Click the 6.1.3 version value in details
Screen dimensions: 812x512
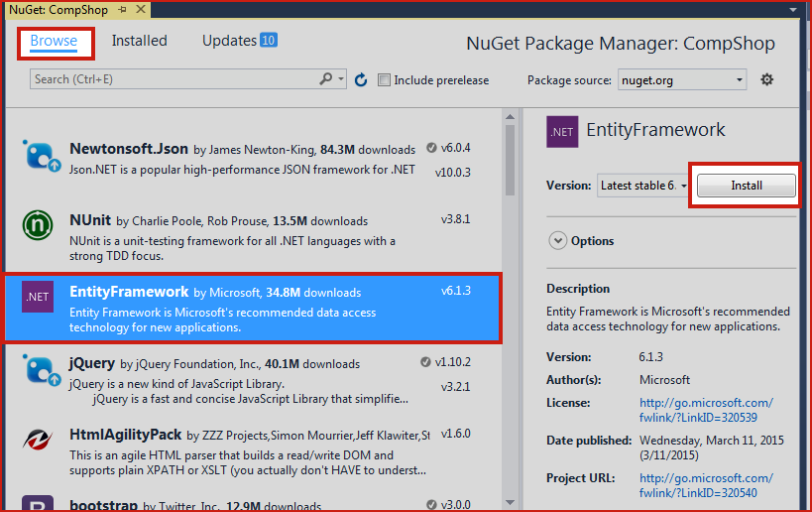tap(651, 357)
